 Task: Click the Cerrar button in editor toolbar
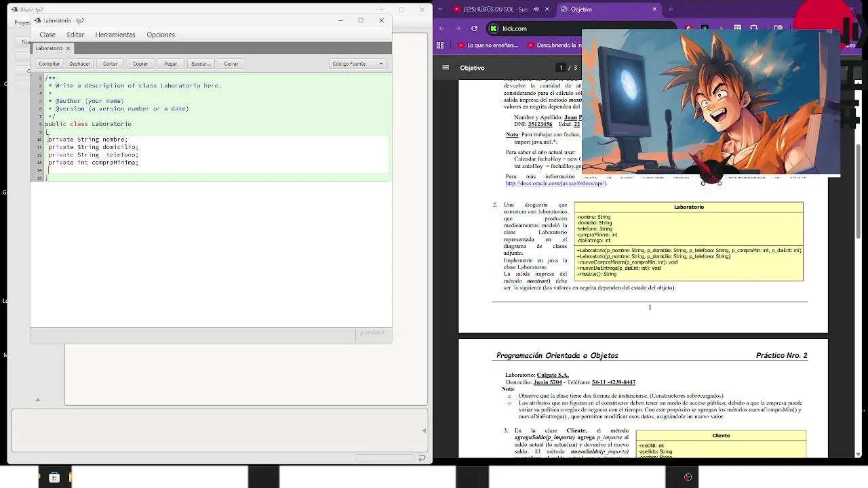point(231,64)
